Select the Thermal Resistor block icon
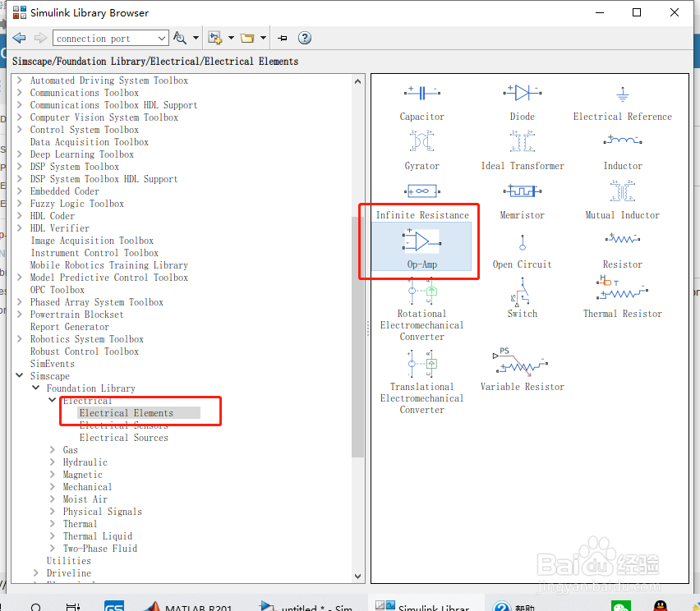The height and width of the screenshot is (611, 700). click(x=622, y=288)
